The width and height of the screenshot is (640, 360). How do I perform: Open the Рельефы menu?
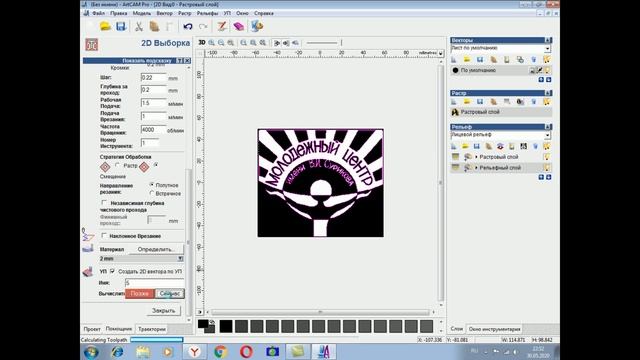coord(207,13)
